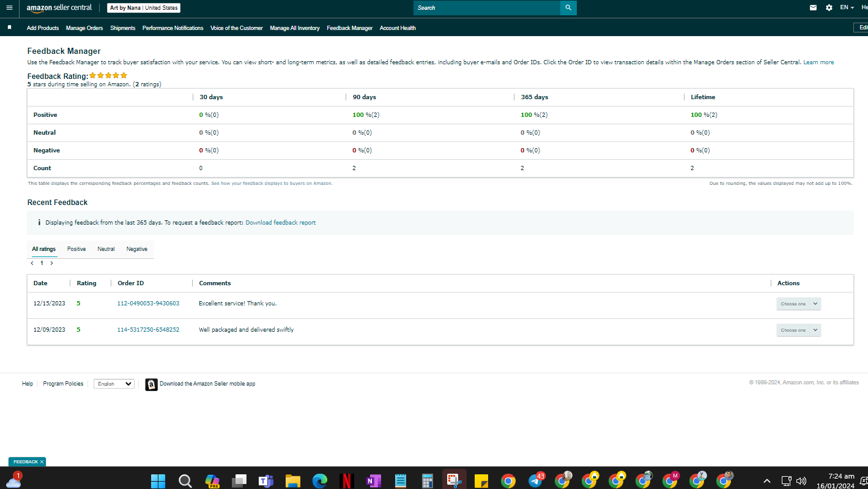The image size is (868, 489).
Task: Click the 90 days column header
Action: [365, 97]
